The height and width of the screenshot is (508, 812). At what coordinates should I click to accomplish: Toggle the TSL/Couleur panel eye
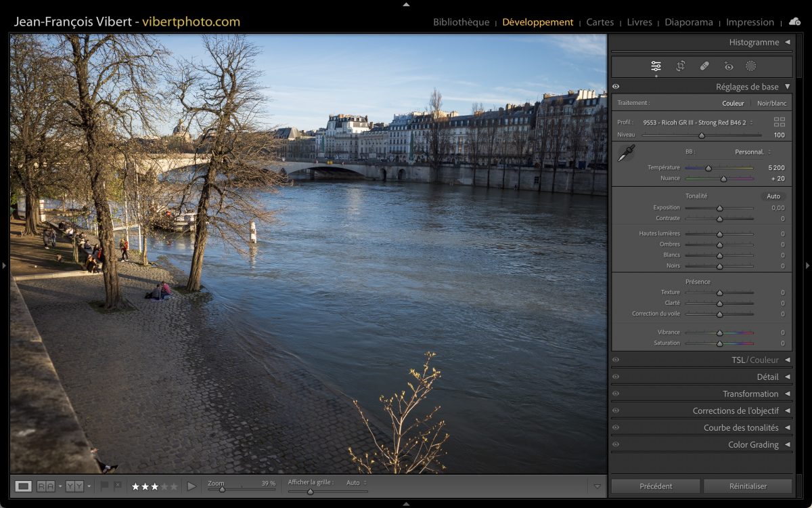click(616, 360)
